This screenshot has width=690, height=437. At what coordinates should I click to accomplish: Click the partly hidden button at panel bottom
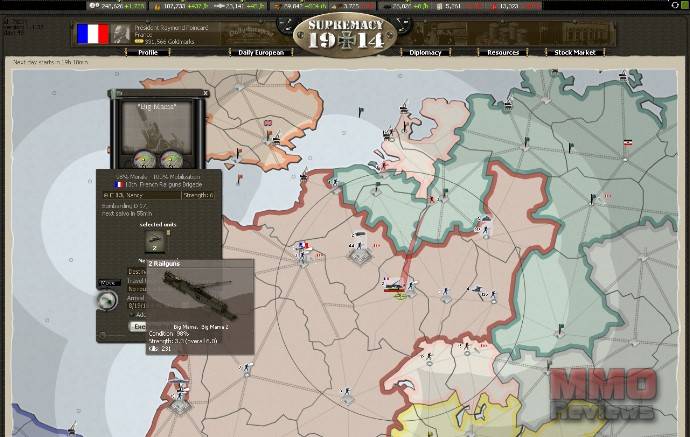[137, 327]
